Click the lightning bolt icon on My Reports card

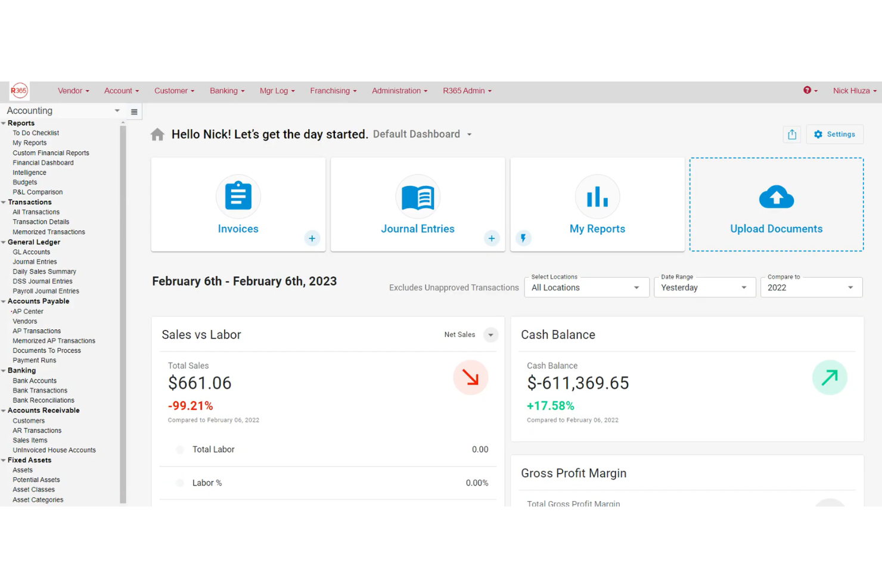coord(523,238)
